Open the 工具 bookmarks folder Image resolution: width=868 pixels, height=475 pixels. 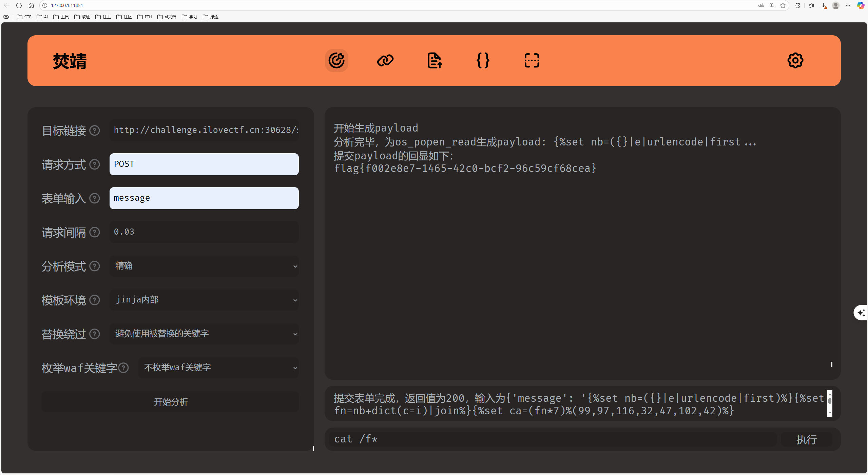61,17
